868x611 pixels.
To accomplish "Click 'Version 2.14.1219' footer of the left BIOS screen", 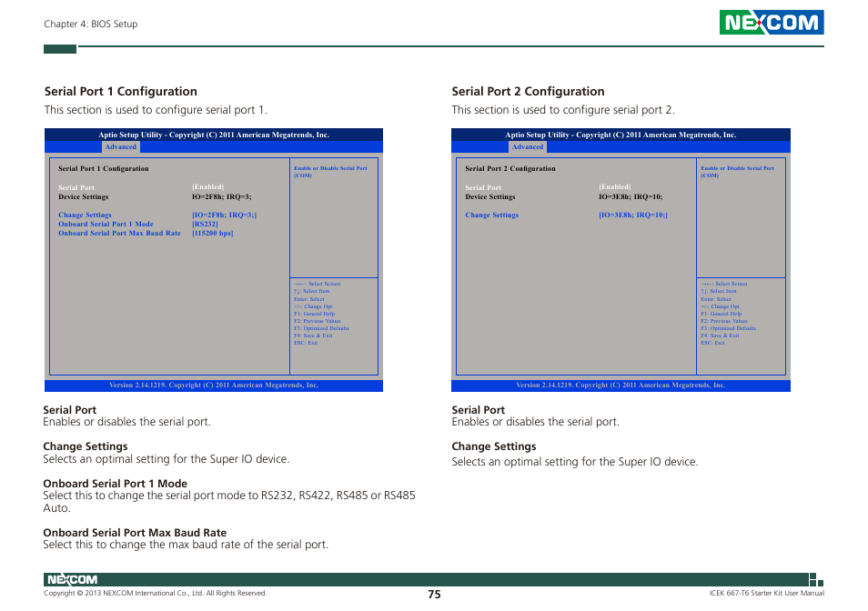I will point(214,386).
